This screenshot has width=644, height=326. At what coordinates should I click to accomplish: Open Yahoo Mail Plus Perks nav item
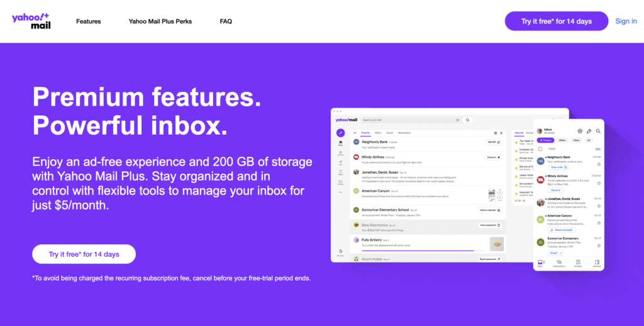(x=160, y=21)
